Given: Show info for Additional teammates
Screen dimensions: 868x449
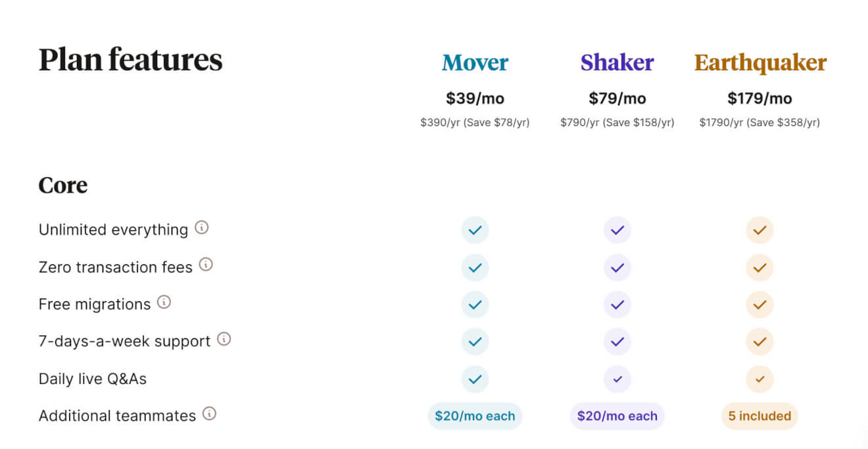Looking at the screenshot, I should tap(209, 414).
